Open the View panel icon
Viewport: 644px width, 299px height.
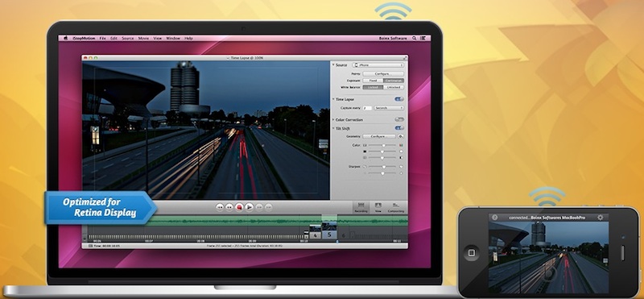click(378, 207)
